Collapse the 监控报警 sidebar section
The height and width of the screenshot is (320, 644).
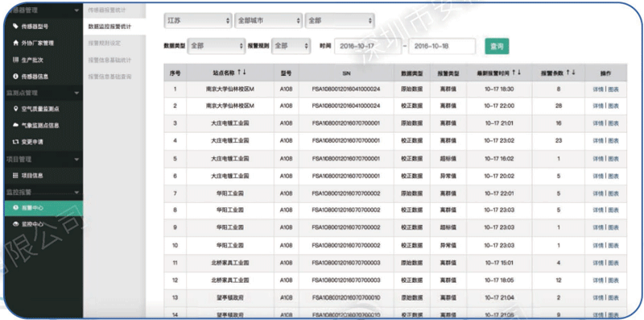pos(76,192)
